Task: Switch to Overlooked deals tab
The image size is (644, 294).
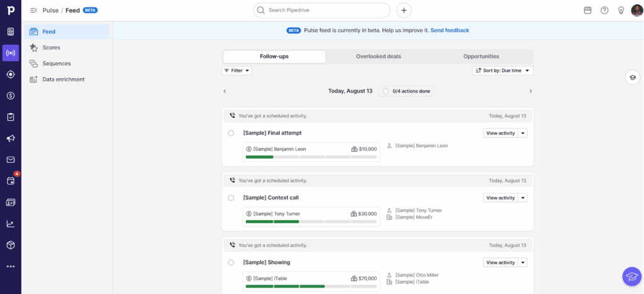Action: [x=378, y=56]
